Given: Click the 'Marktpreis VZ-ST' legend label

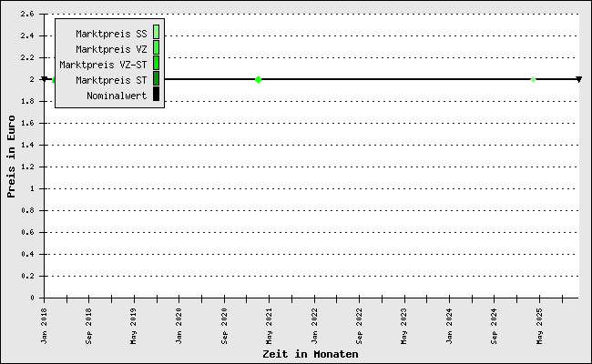Looking at the screenshot, I should [x=103, y=65].
